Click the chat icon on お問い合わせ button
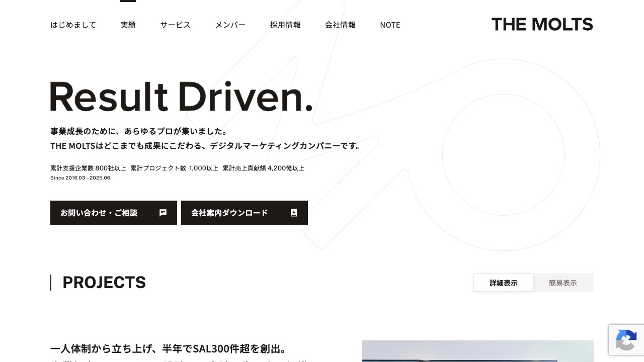This screenshot has height=362, width=644. (163, 213)
